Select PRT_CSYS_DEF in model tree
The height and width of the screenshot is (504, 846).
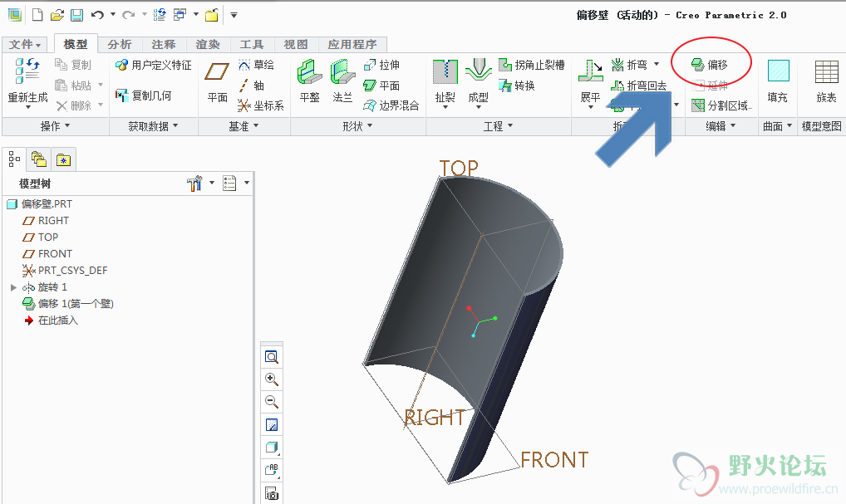65,271
